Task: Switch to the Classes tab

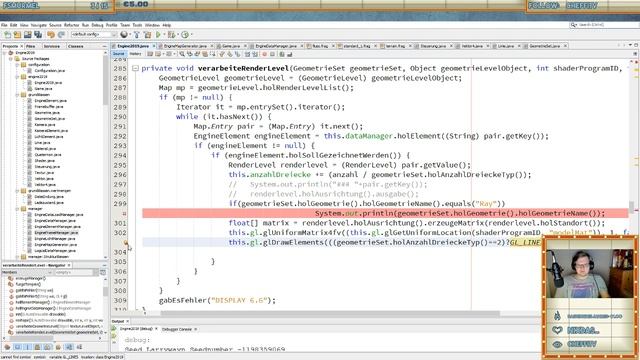Action: [76, 46]
